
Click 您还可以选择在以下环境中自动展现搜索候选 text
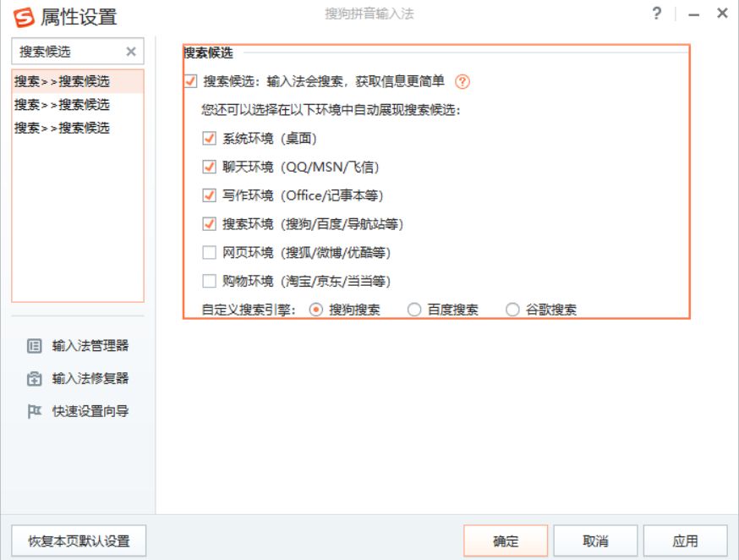click(x=331, y=110)
